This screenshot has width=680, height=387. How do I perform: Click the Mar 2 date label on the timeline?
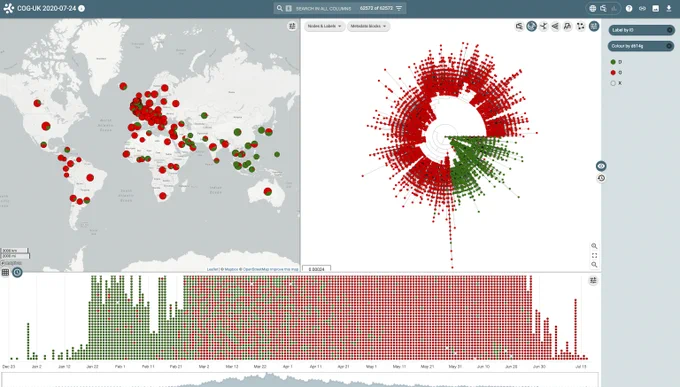tap(204, 367)
